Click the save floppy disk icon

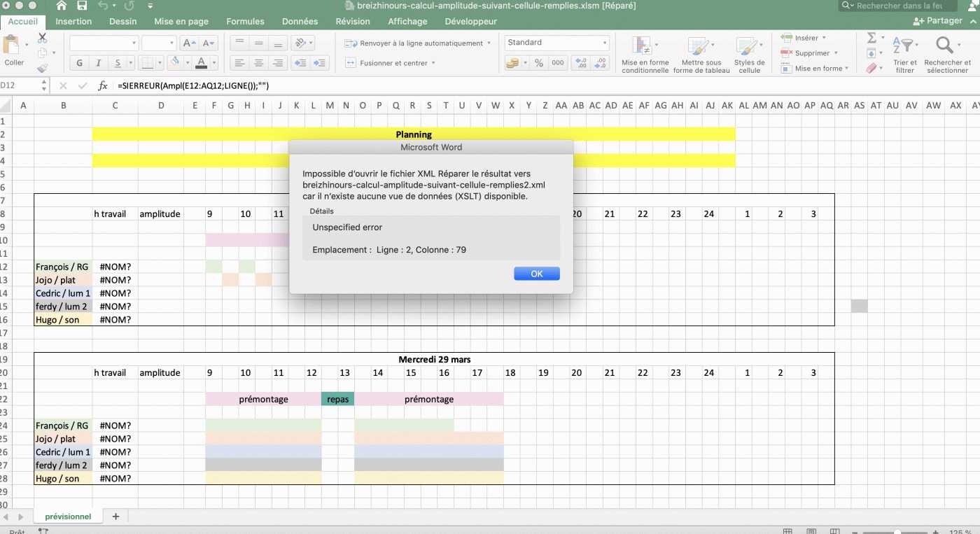[82, 6]
